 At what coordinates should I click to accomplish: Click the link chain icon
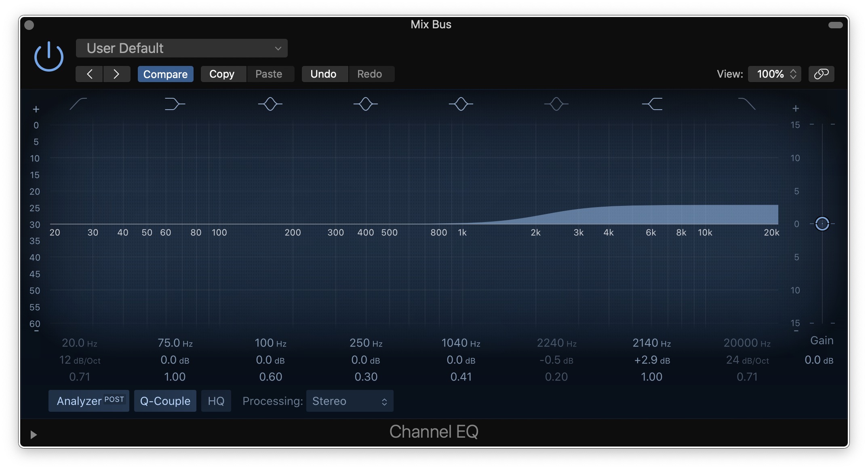[821, 74]
